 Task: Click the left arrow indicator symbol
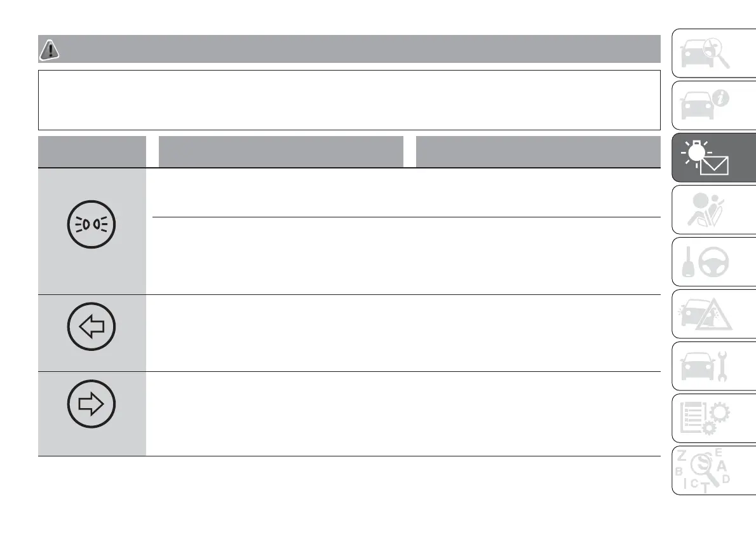91,328
